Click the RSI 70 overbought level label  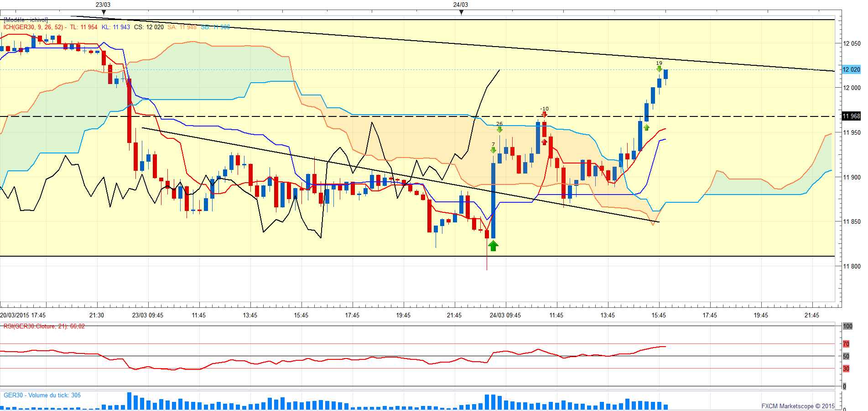(x=846, y=344)
